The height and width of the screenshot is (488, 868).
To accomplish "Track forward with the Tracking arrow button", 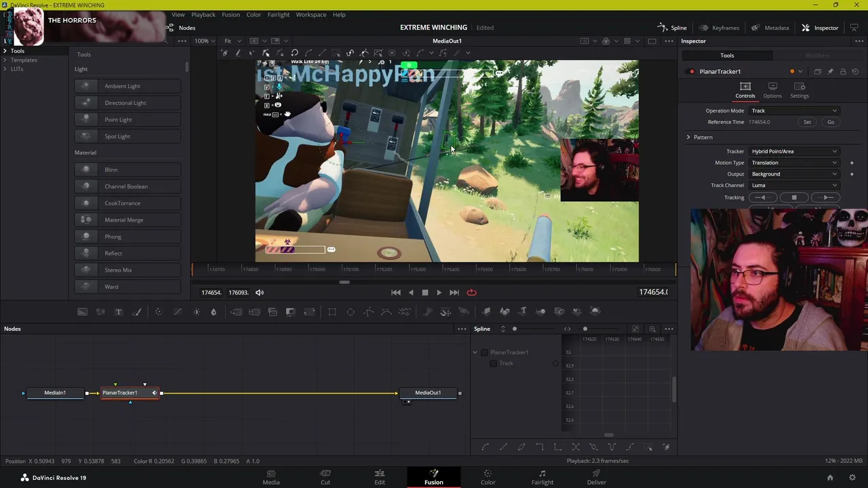I will (827, 198).
